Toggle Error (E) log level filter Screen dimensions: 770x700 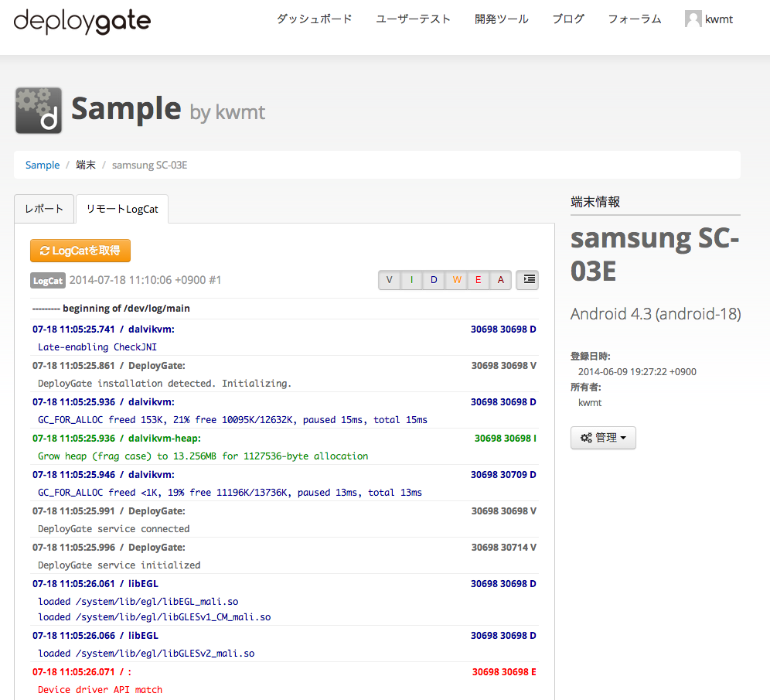479,280
